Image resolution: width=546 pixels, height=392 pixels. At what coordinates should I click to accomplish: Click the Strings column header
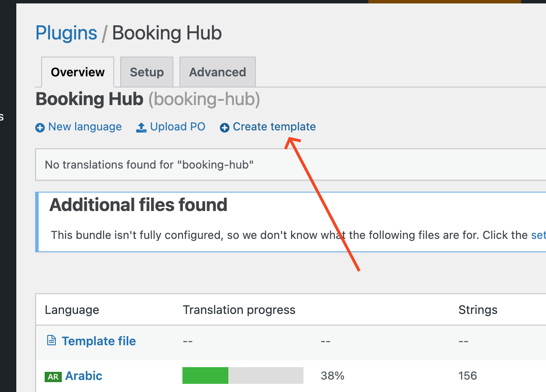(x=478, y=310)
